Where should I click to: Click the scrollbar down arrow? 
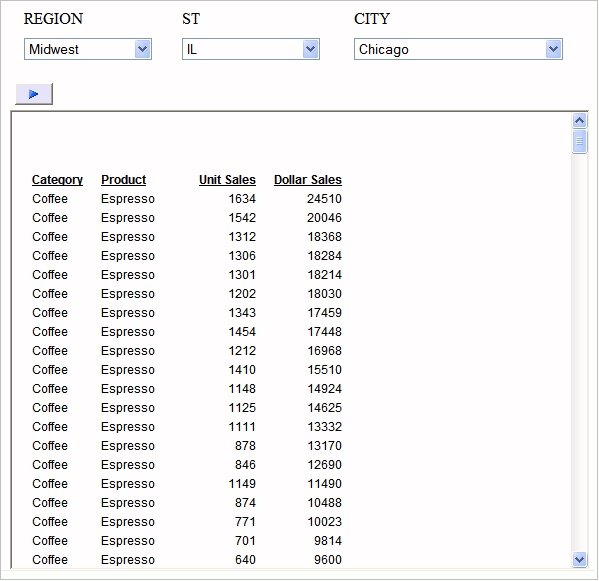(x=580, y=560)
